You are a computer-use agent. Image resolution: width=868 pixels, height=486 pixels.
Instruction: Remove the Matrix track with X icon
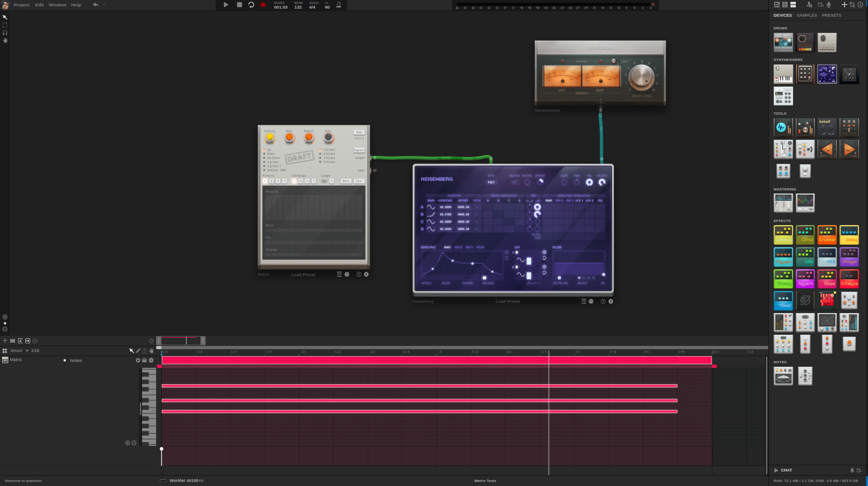click(151, 360)
